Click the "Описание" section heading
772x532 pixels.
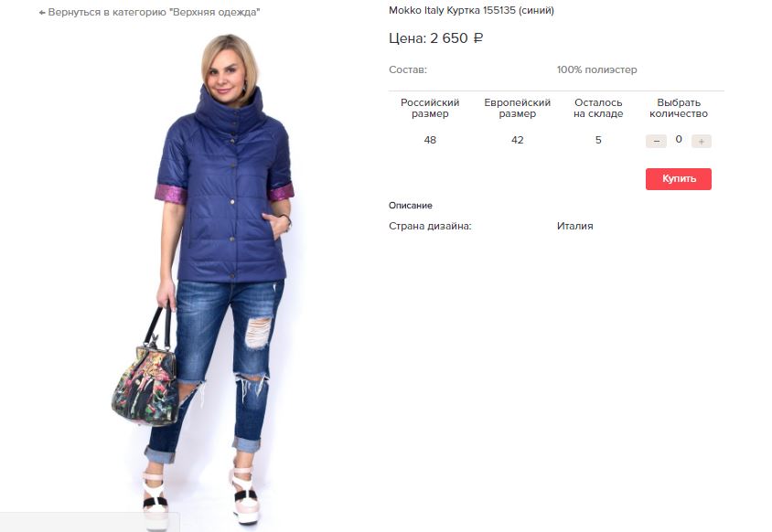410,206
